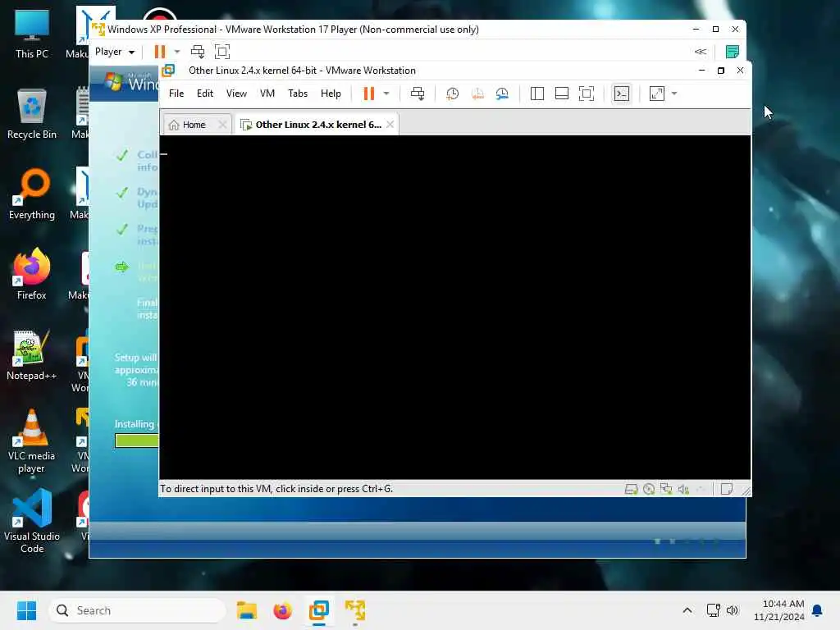Toggle the thumbnail bar view

(x=561, y=94)
